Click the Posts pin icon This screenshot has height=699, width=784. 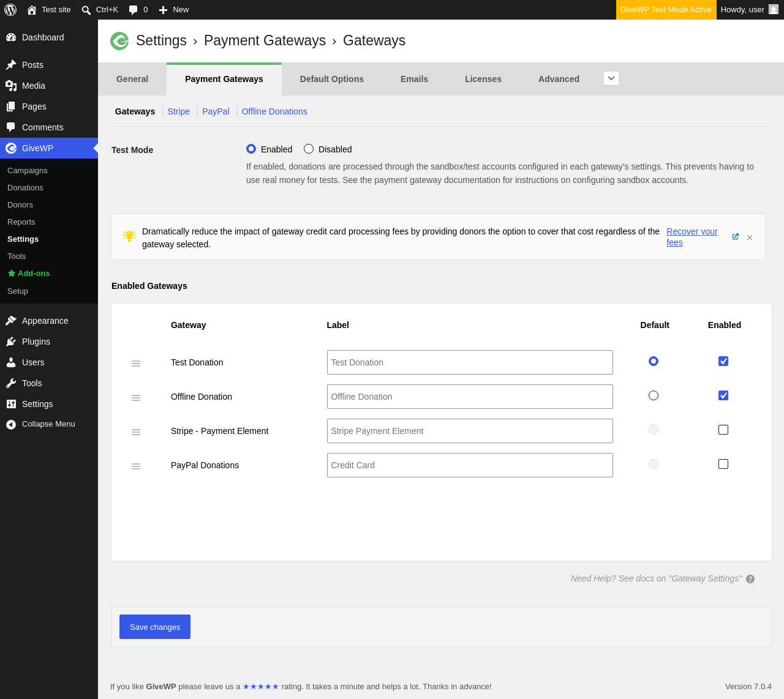click(11, 65)
